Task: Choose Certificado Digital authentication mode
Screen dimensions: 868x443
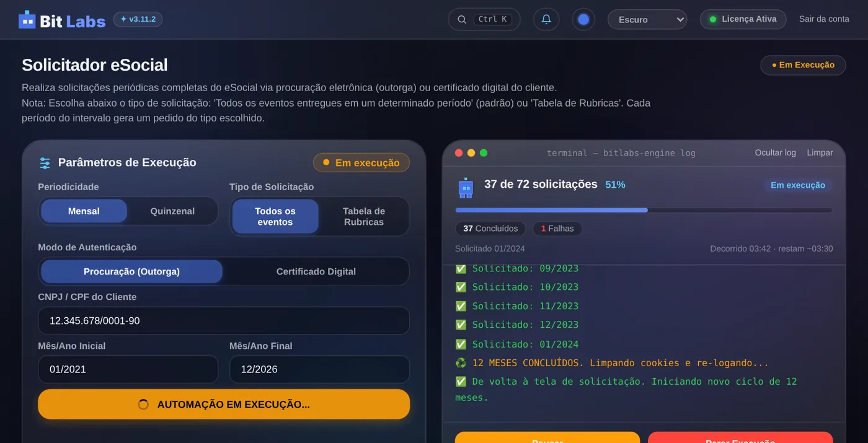Action: click(316, 271)
